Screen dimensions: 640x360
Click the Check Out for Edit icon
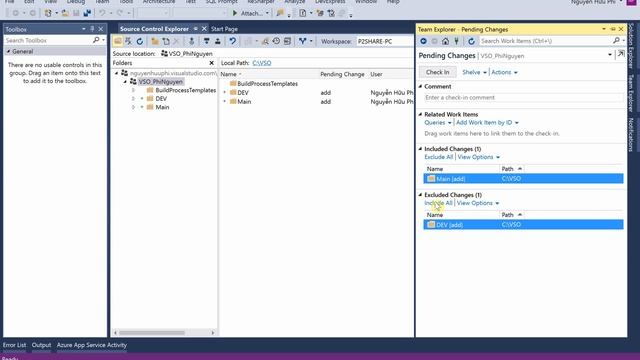coord(207,41)
